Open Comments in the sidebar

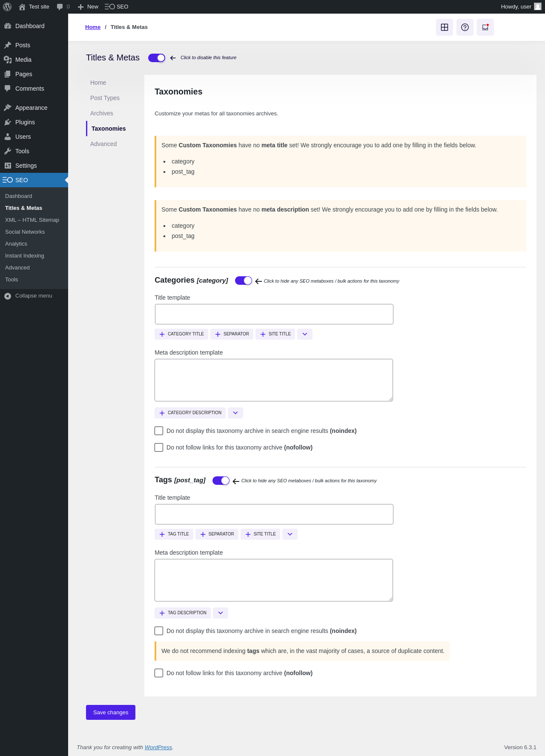(34, 89)
